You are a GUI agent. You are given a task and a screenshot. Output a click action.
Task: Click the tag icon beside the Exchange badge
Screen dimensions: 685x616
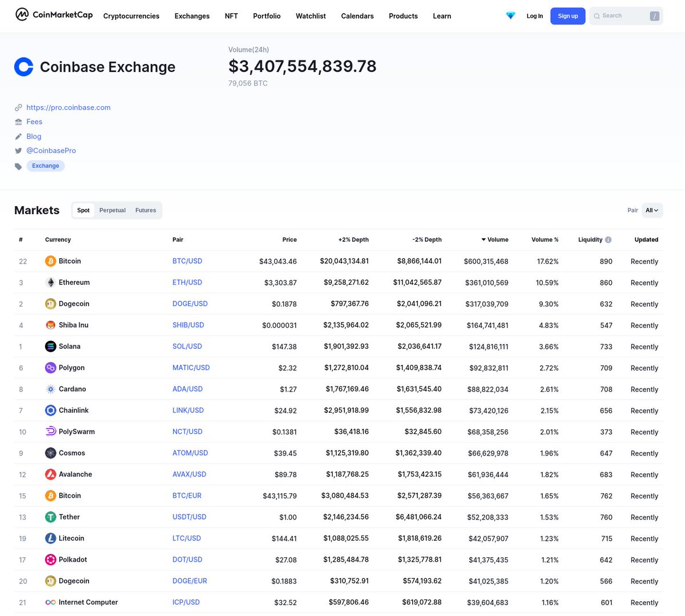pos(18,165)
